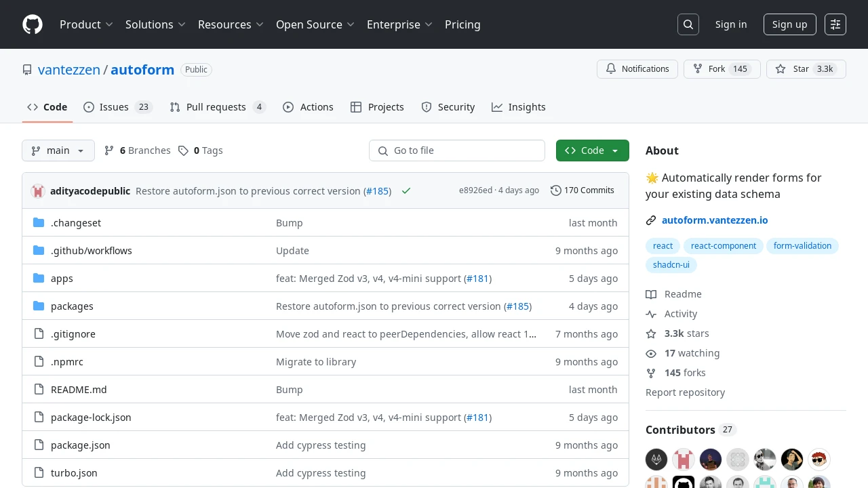Viewport: 868px width, 488px height.
Task: Click the turbo.json file icon
Action: pyautogui.click(x=39, y=473)
